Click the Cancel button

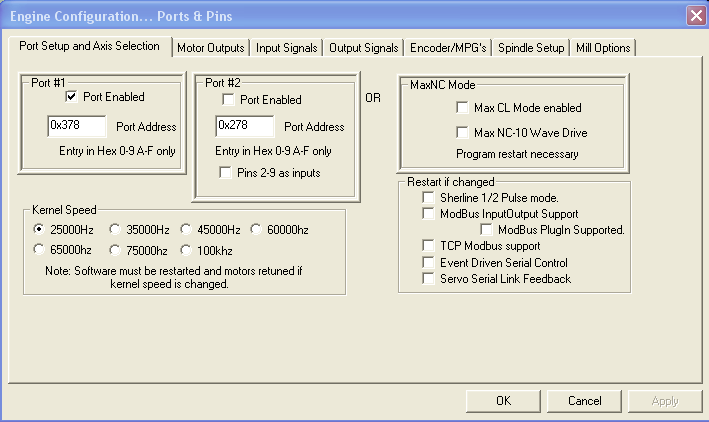pyautogui.click(x=584, y=400)
